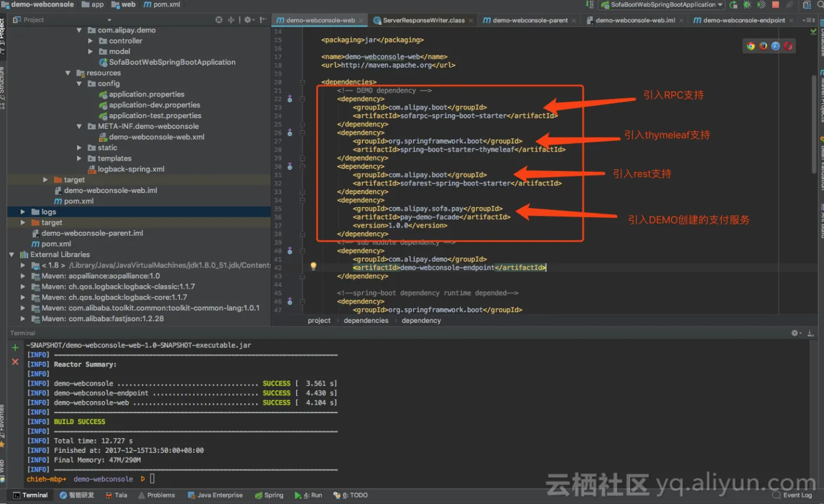Image resolution: width=824 pixels, height=504 pixels.
Task: Start debugging with the bug icon
Action: (747, 5)
